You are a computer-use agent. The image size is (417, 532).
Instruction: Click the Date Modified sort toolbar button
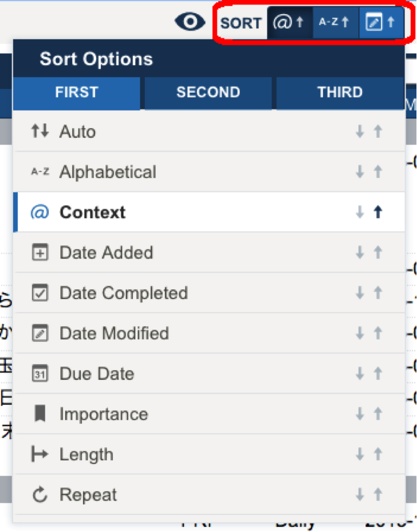click(381, 23)
